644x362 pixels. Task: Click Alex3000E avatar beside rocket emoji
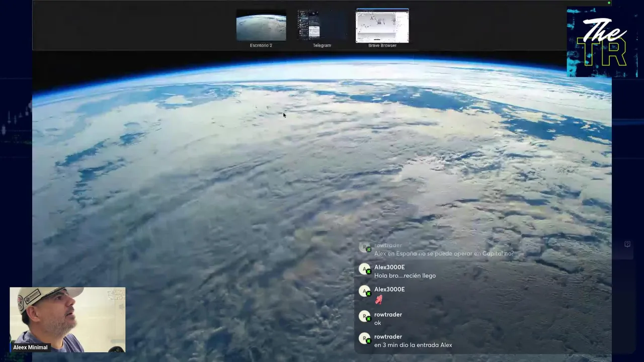click(365, 292)
